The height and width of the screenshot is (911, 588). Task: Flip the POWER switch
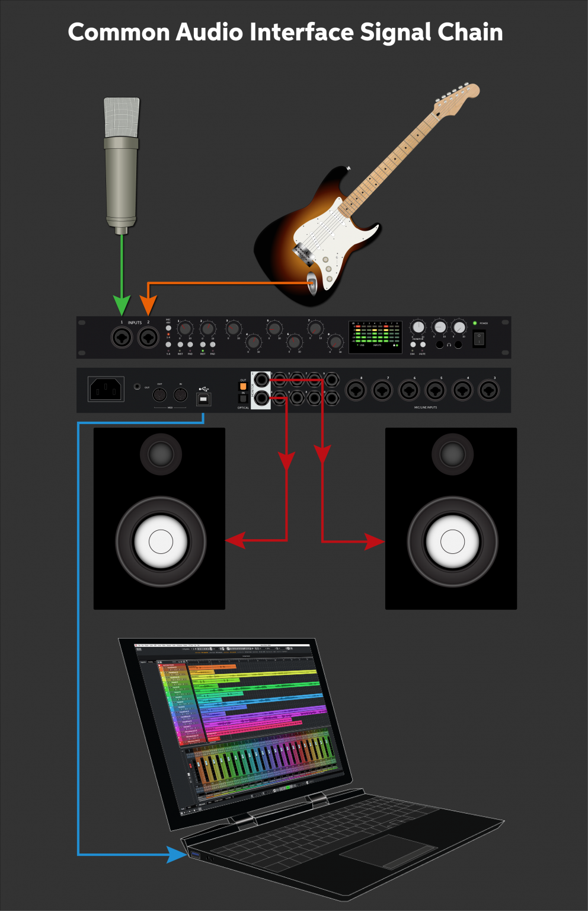[480, 338]
